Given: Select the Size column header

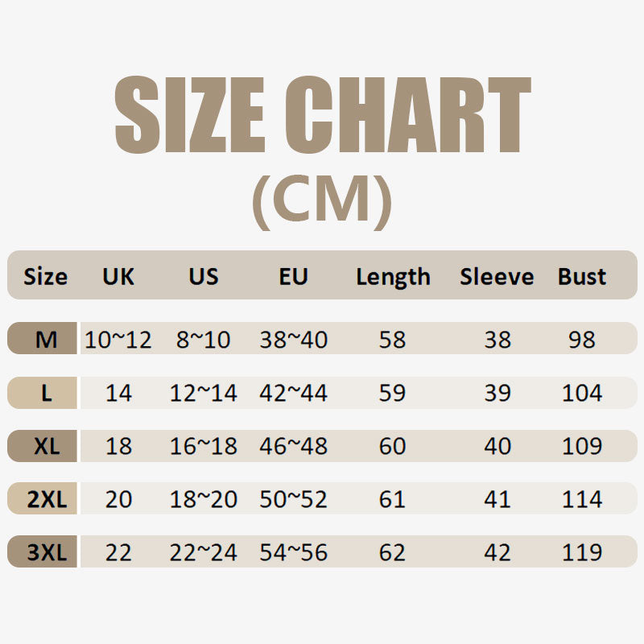Looking at the screenshot, I should (x=46, y=277).
